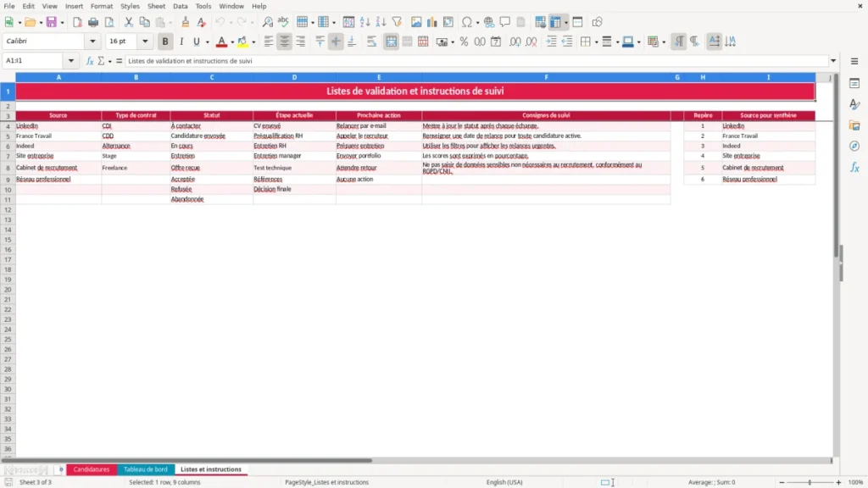The image size is (868, 488).
Task: Apply the yellow background color swatch
Action: pos(242,42)
